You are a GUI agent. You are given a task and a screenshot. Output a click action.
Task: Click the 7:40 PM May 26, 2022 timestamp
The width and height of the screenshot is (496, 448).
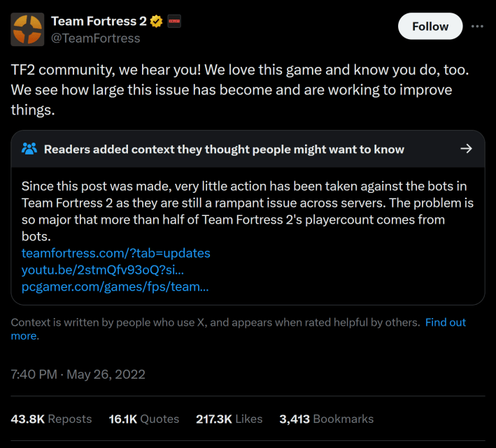click(x=78, y=375)
